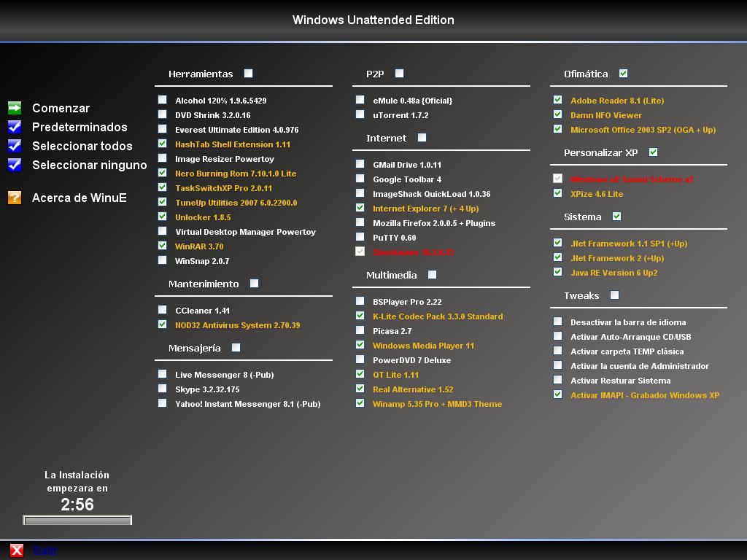Uncheck Internet Explorer 7 (+ 4 Up)

(x=360, y=208)
